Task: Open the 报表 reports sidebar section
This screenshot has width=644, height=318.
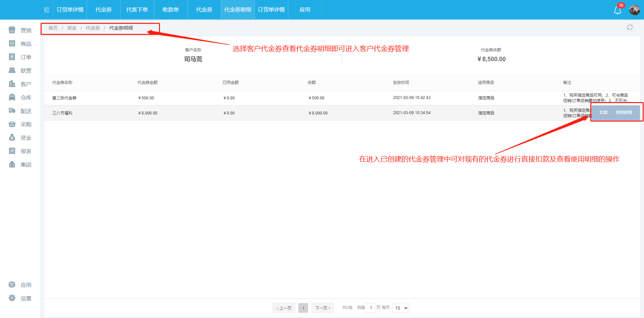Action: (x=20, y=151)
